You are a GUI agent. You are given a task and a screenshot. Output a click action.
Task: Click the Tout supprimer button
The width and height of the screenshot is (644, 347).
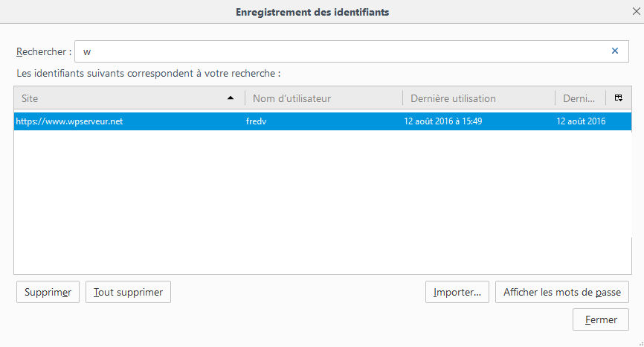pos(129,293)
